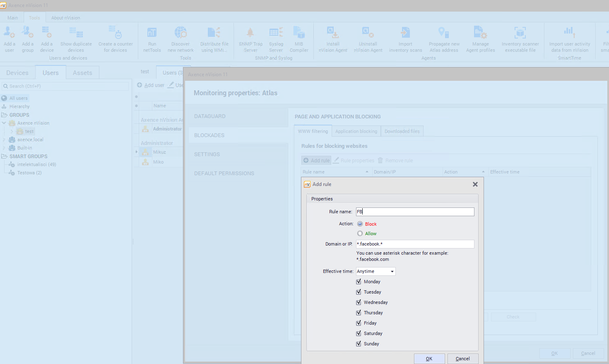This screenshot has height=364, width=609.
Task: Click the Discover new network icon
Action: pyautogui.click(x=181, y=39)
